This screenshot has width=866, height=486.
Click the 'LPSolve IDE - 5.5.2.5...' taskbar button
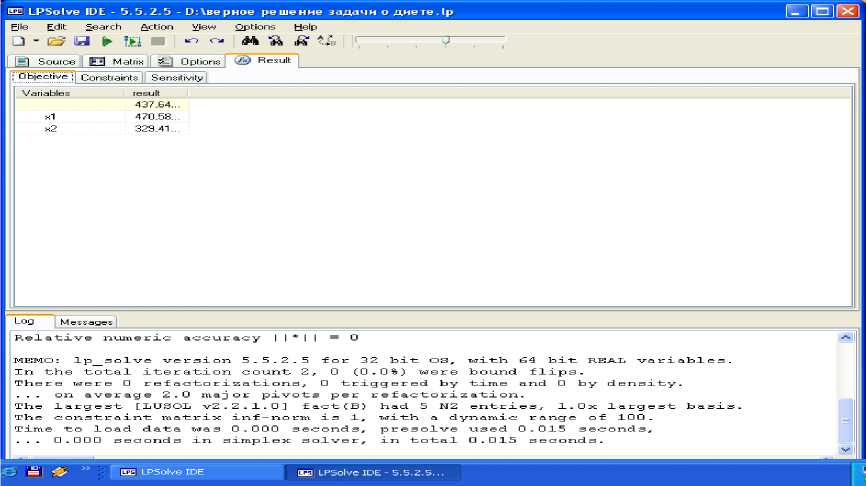click(x=373, y=472)
